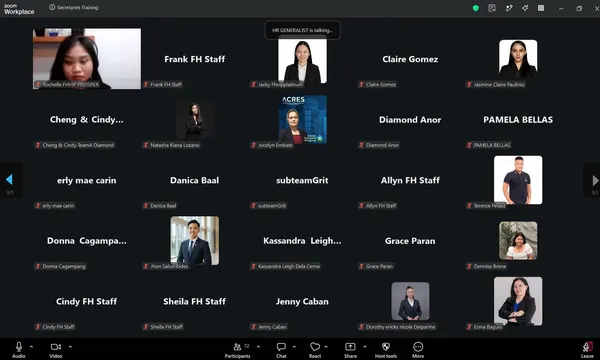The image size is (600, 360).
Task: Click muted mic icon beside small 'Danica Baal' label
Action: (x=146, y=205)
